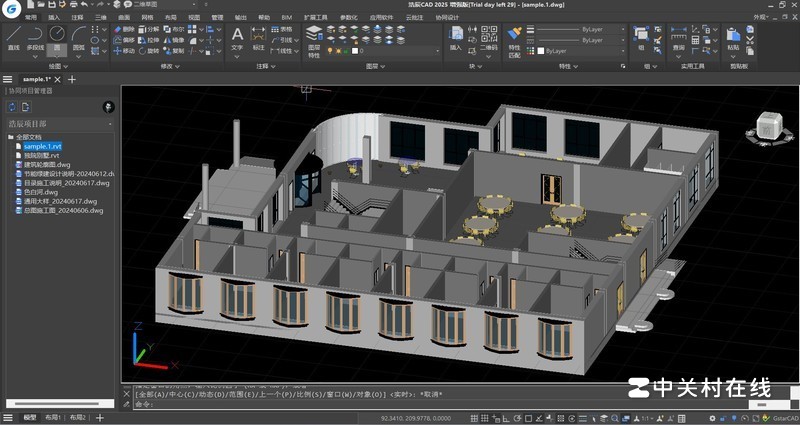Open the 浩辰项目部 project dropdown

click(x=58, y=124)
